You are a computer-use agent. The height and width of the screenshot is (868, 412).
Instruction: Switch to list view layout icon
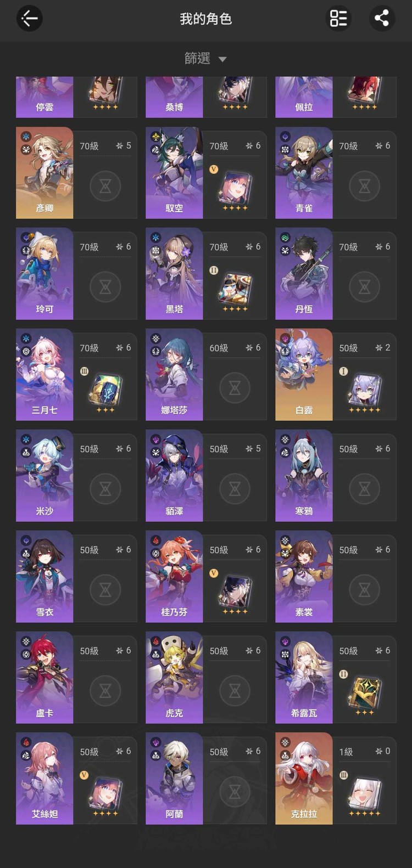[338, 18]
